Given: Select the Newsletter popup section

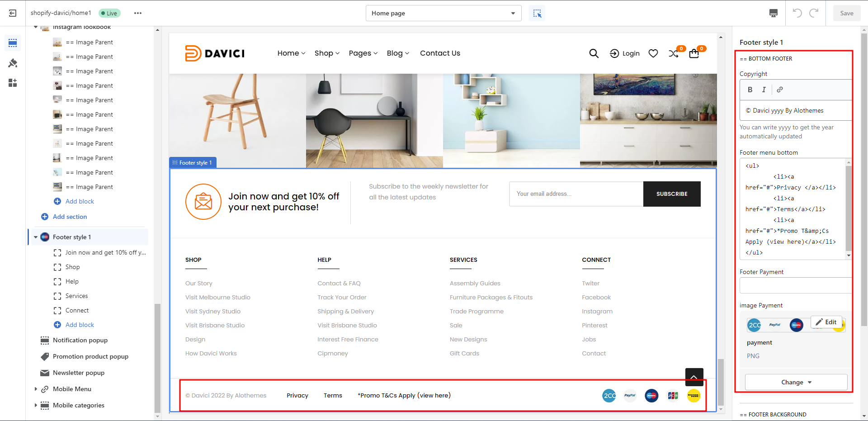Looking at the screenshot, I should [x=79, y=373].
